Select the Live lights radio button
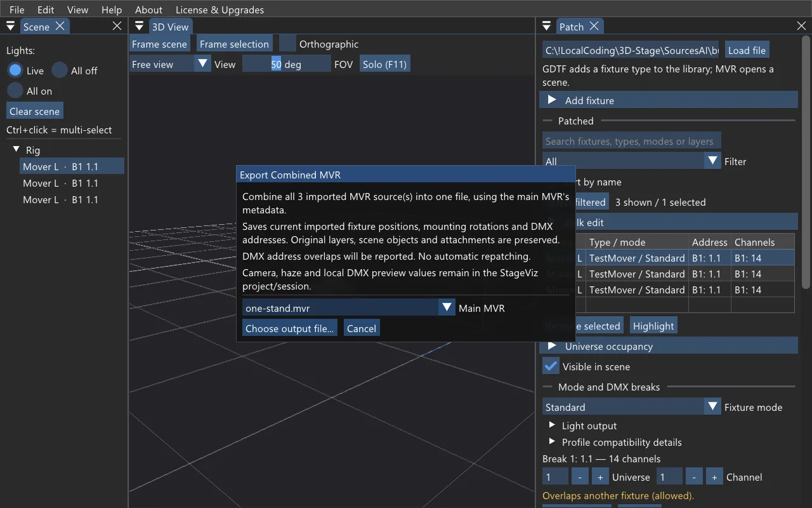 [x=15, y=70]
